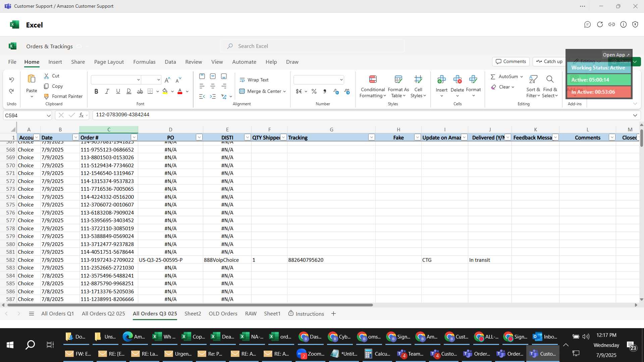Toggle Double Underline formatting
This screenshot has width=644, height=362.
(129, 91)
